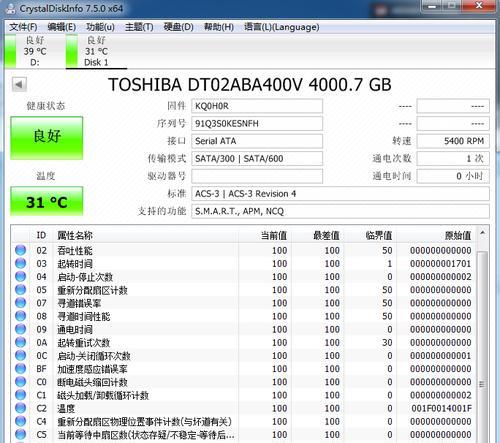This screenshot has height=443, width=500.
Task: Select the 寻道错误率 attribute name
Action: click(x=79, y=303)
